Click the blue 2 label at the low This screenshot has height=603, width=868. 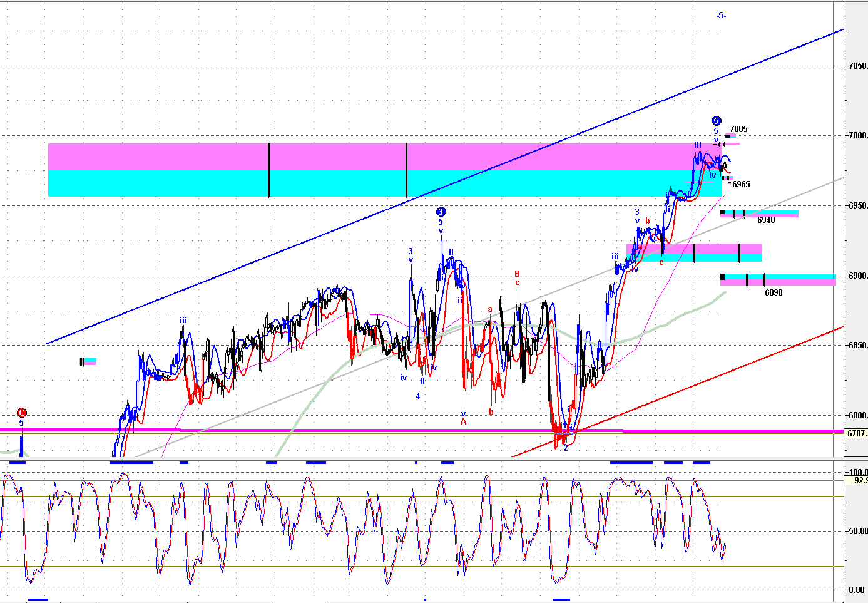pos(565,448)
